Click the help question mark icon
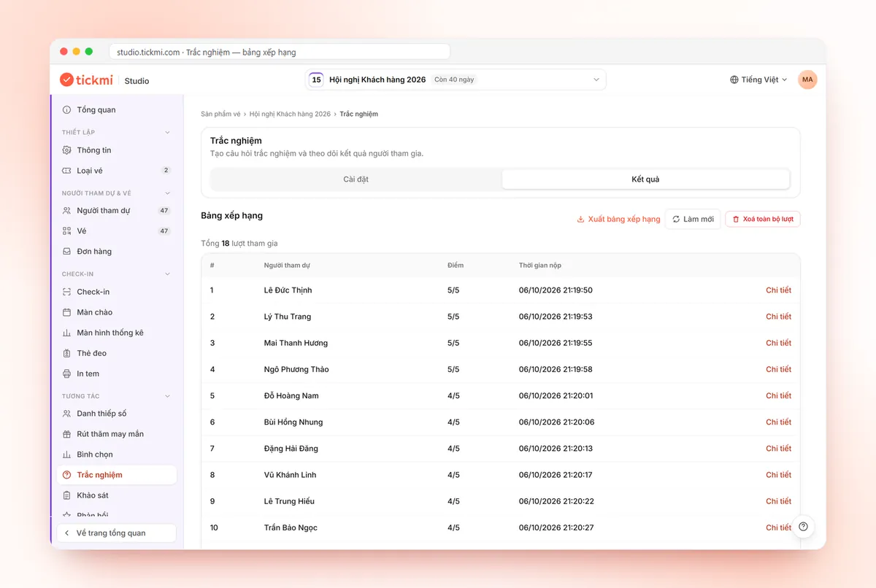Viewport: 876px width, 588px height. point(803,527)
